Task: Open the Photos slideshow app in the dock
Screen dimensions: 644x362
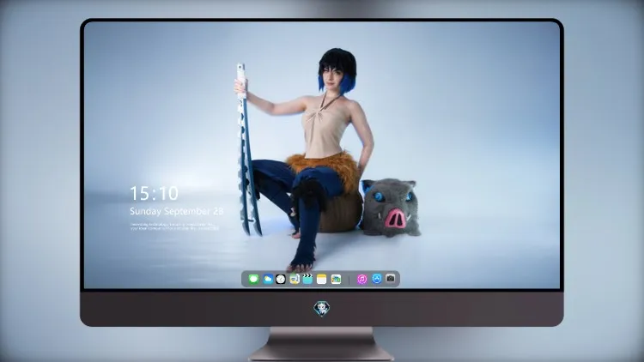Action: click(x=336, y=280)
